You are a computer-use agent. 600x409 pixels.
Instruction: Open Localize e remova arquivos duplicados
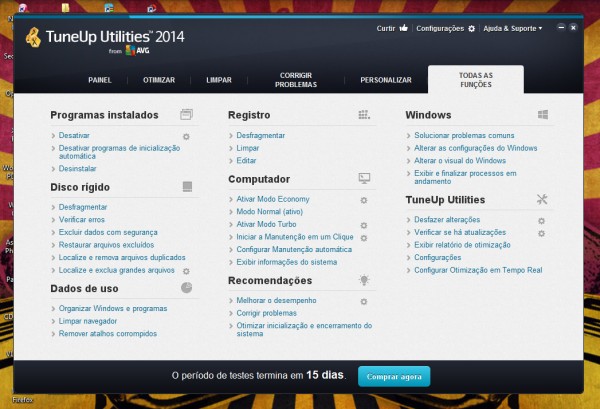point(122,257)
